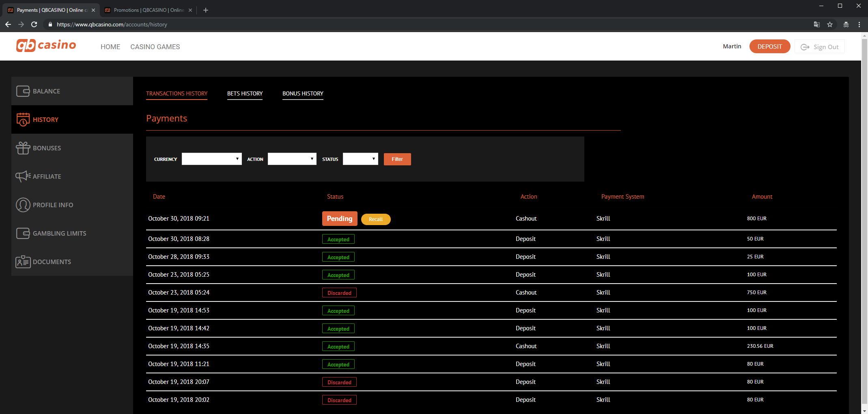Click the Balance wallet icon
Screen dimensions: 868x414
[23, 91]
